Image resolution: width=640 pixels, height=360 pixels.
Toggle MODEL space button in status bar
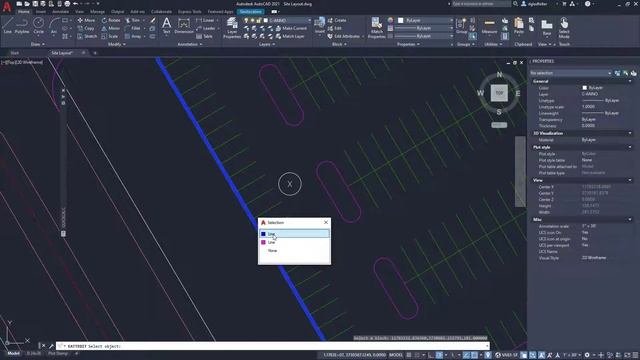tap(396, 355)
